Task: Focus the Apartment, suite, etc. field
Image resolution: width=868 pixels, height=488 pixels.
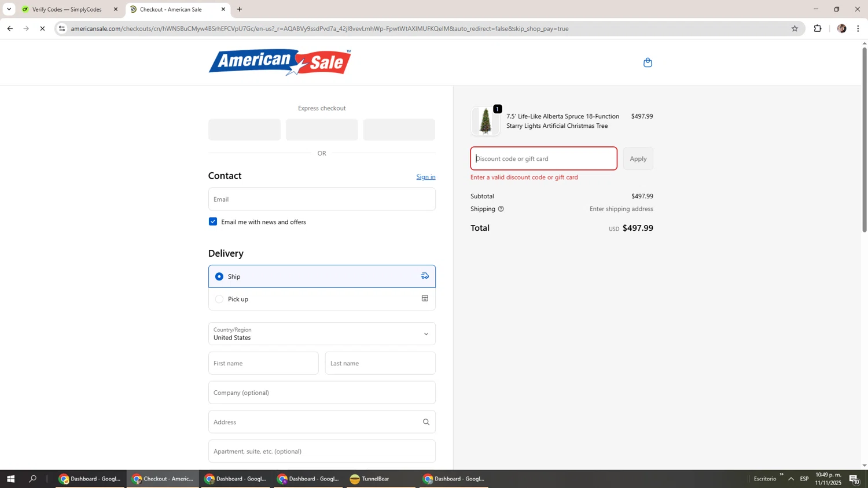Action: [x=322, y=451]
